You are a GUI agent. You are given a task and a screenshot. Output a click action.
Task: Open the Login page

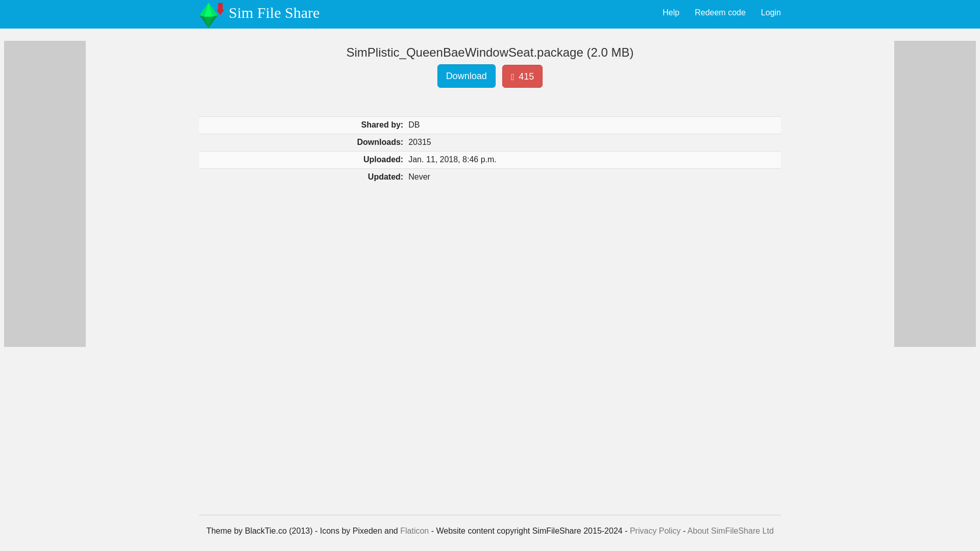(771, 13)
